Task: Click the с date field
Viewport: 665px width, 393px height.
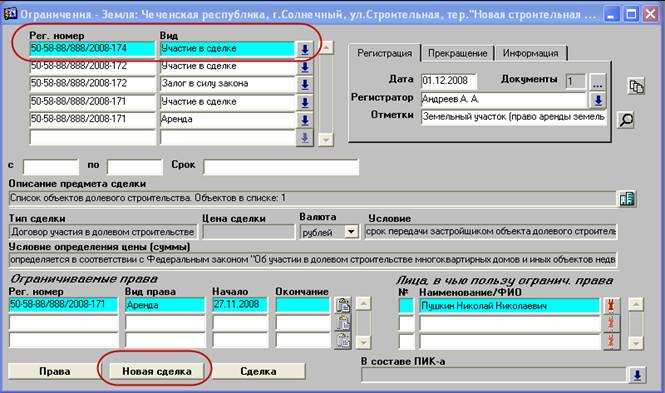Action: click(51, 167)
